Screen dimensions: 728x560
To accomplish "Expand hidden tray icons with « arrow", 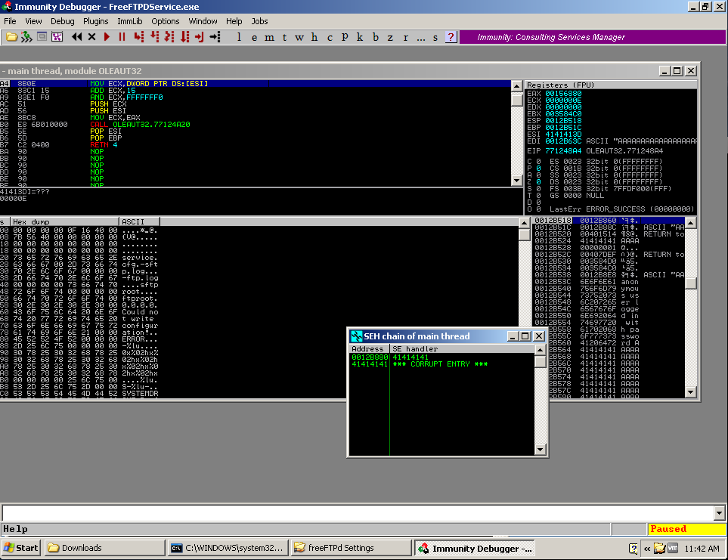I will (647, 549).
